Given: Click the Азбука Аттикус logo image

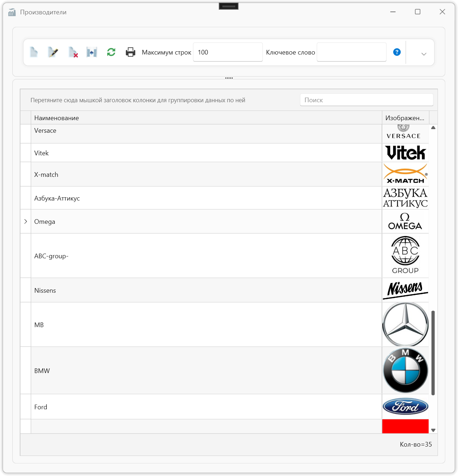Looking at the screenshot, I should 405,198.
